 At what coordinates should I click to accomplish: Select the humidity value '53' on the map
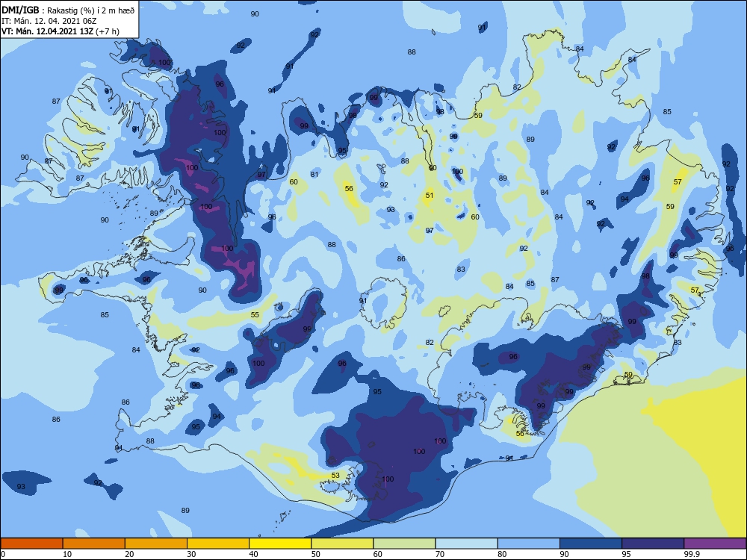click(335, 475)
